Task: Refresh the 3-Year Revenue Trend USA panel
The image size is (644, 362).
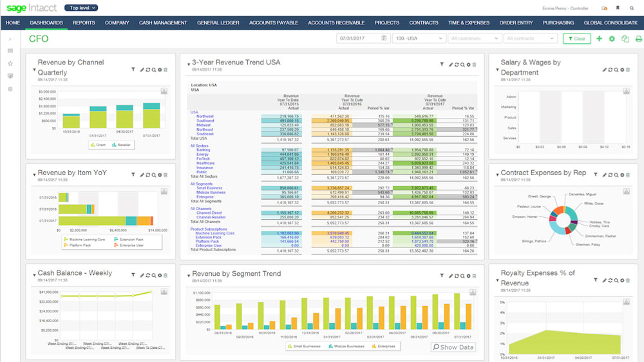Action: pos(457,64)
